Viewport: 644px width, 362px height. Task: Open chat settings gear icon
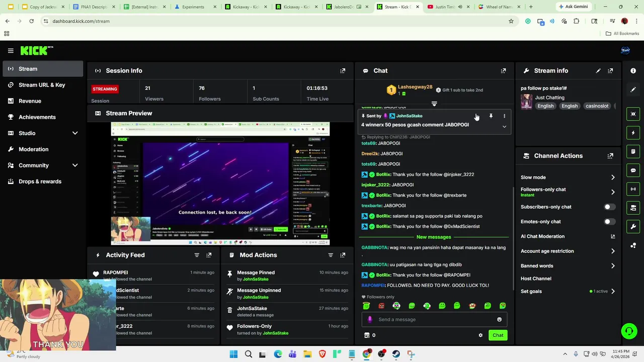point(480,335)
